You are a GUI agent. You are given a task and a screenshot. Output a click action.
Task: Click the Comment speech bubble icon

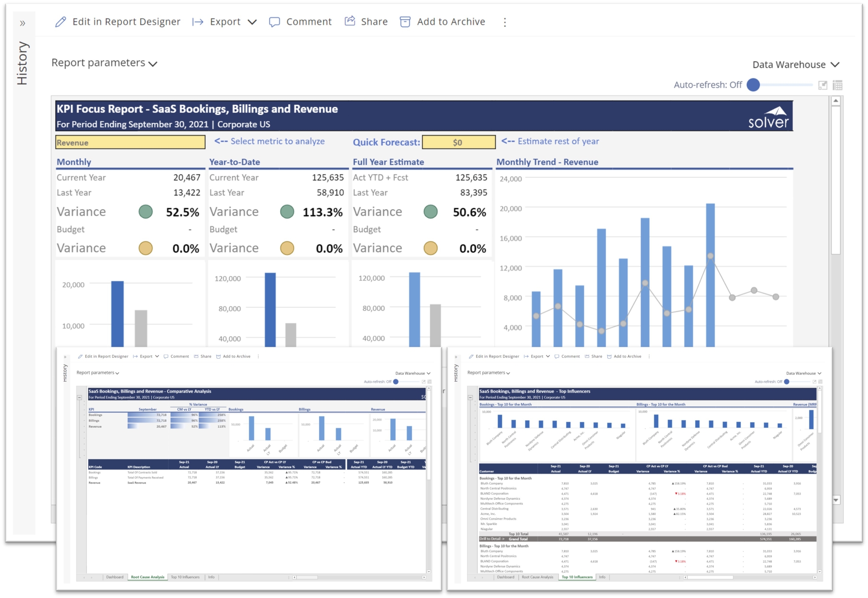point(274,22)
